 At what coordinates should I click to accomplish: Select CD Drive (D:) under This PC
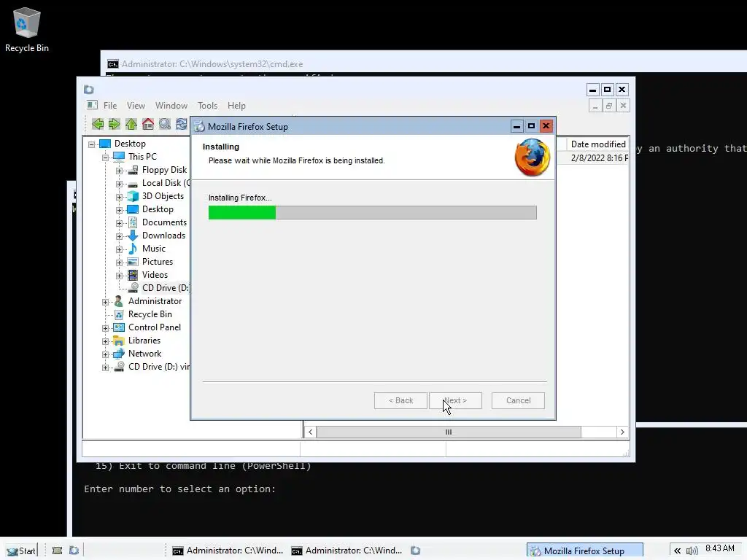(x=166, y=287)
